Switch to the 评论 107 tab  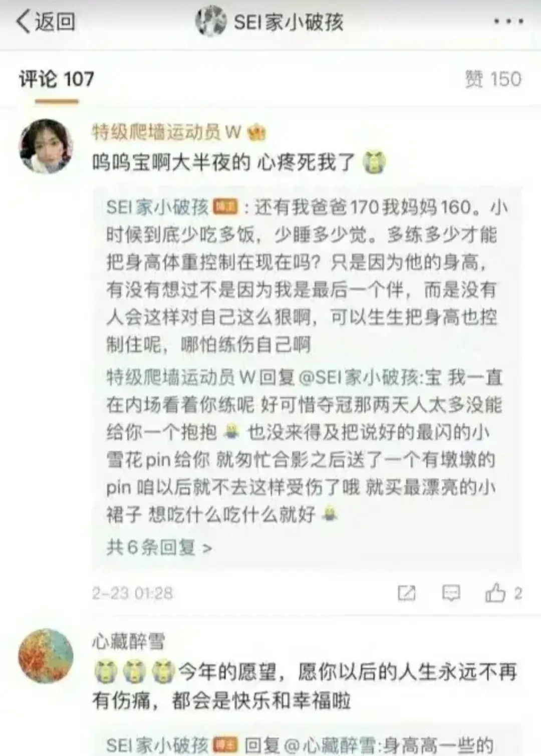point(56,79)
